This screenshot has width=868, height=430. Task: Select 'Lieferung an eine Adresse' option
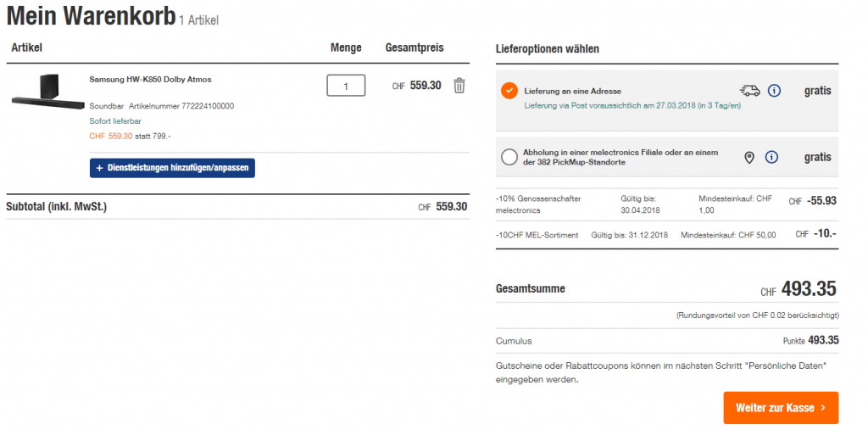pyautogui.click(x=509, y=91)
